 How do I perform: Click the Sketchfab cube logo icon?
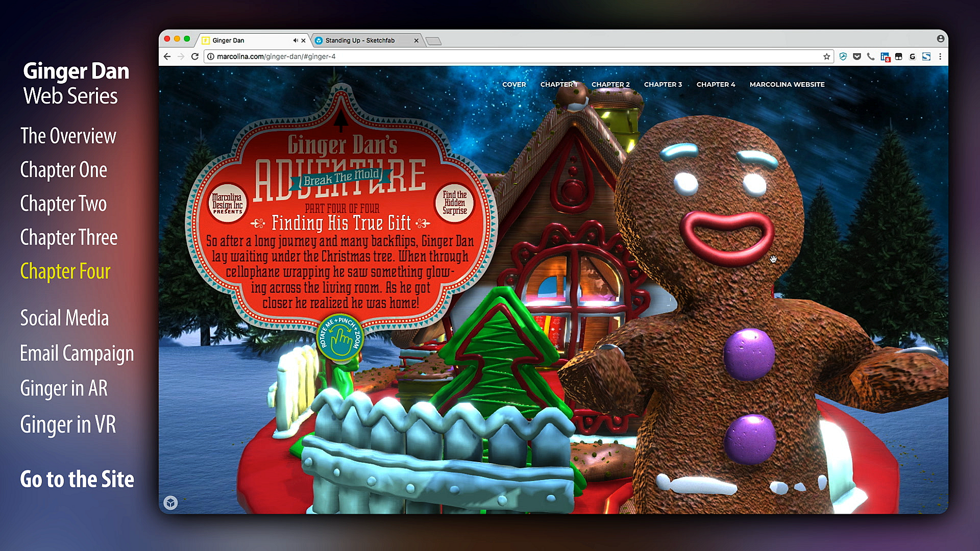click(x=170, y=503)
